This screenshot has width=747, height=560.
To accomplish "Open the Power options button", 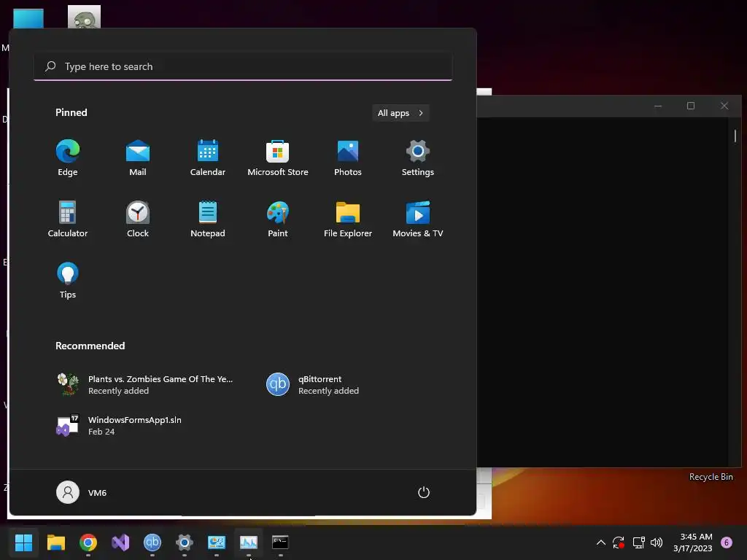I will pyautogui.click(x=424, y=492).
